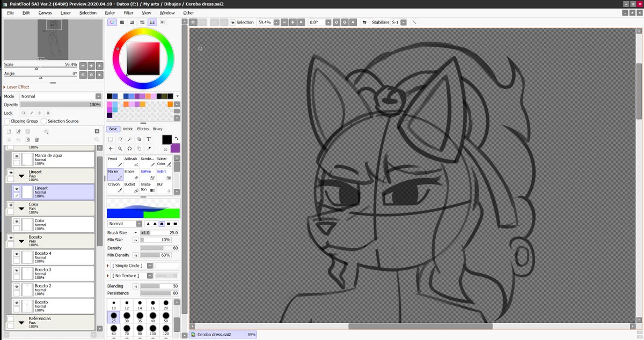The image size is (644, 340).
Task: Click zoom out minus button beside Scale
Action: point(83,65)
